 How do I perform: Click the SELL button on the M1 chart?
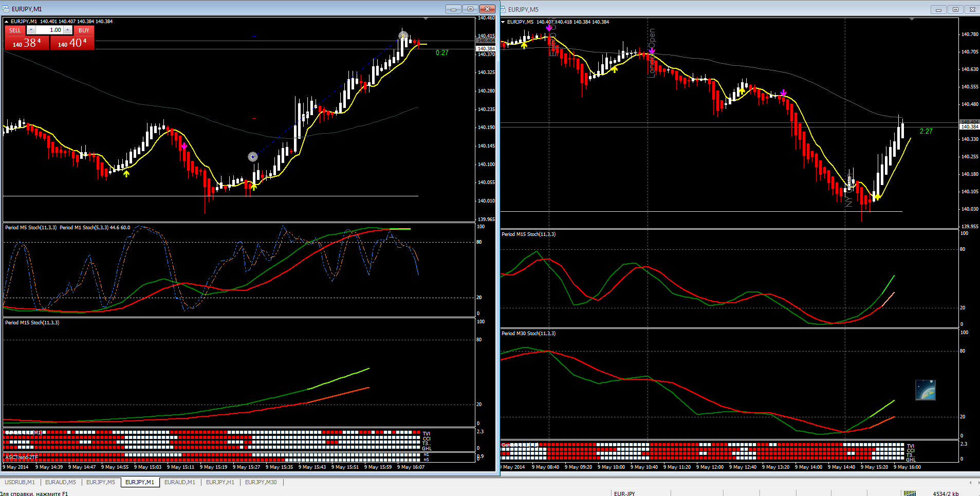click(15, 30)
